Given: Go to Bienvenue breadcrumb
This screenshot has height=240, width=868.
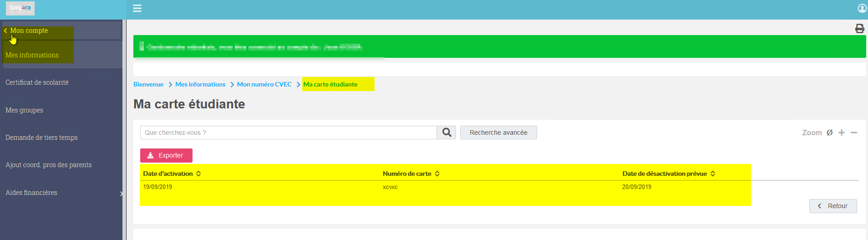Looking at the screenshot, I should 148,84.
